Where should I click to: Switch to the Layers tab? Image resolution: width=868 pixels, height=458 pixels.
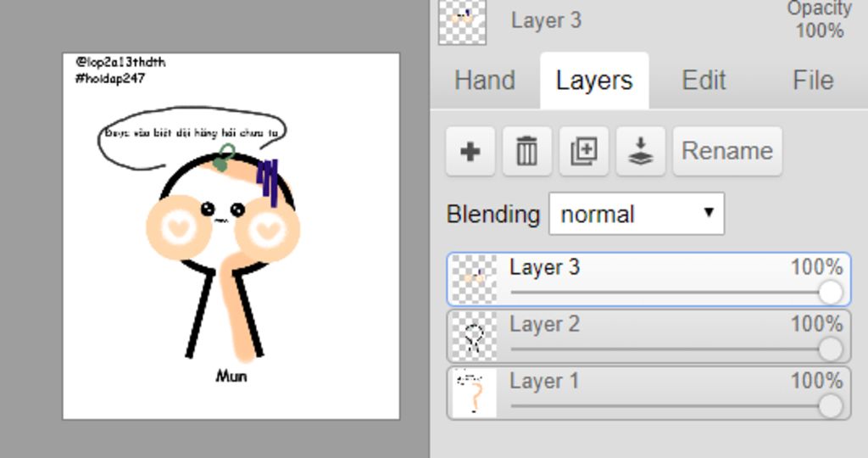coord(594,81)
